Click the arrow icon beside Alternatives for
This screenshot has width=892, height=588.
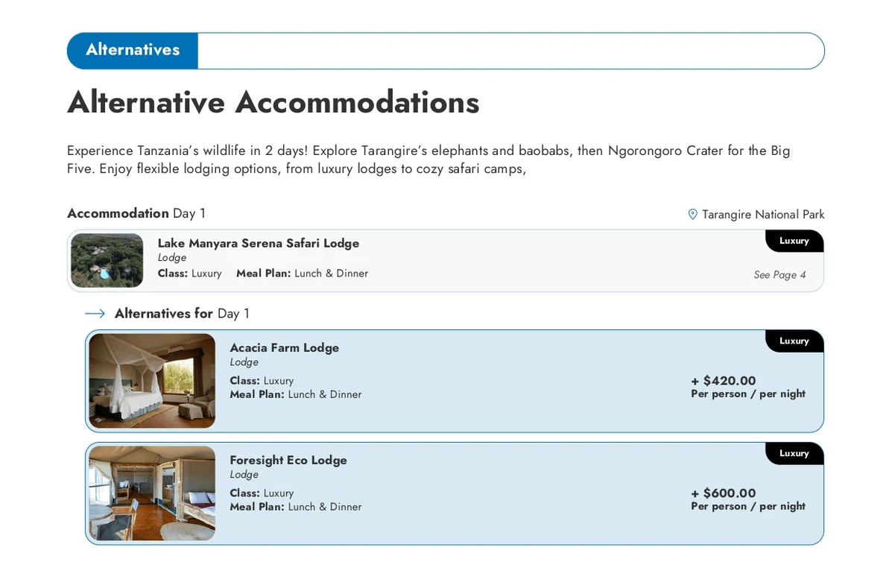[95, 314]
